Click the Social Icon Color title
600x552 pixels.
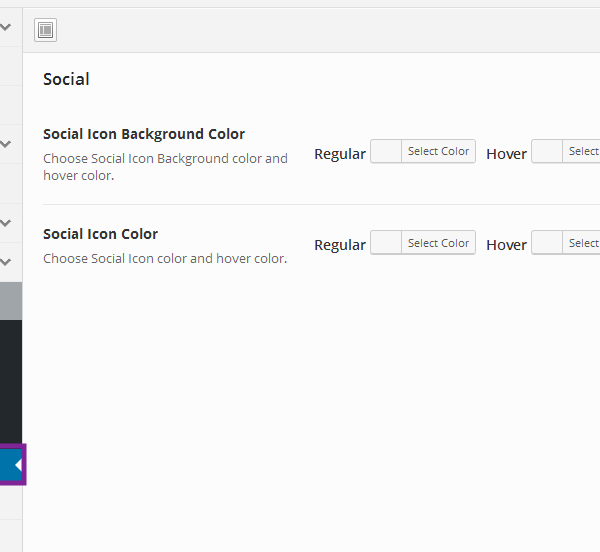coord(100,234)
